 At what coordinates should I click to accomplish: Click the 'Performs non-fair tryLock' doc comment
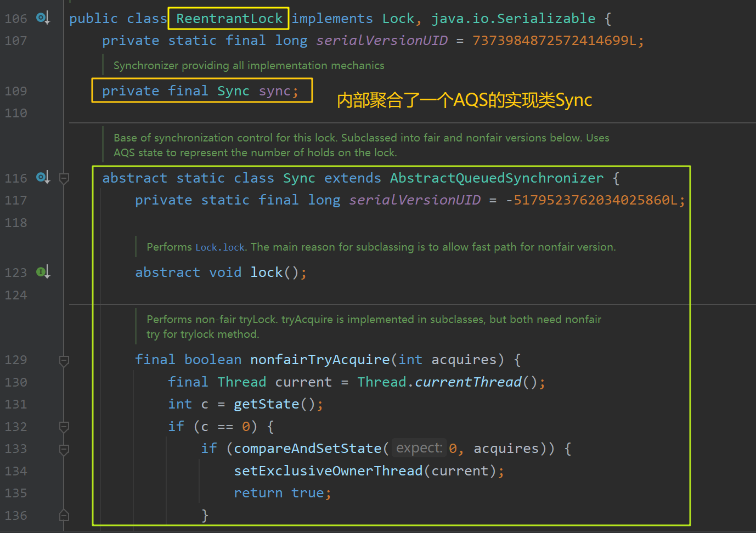pos(374,327)
